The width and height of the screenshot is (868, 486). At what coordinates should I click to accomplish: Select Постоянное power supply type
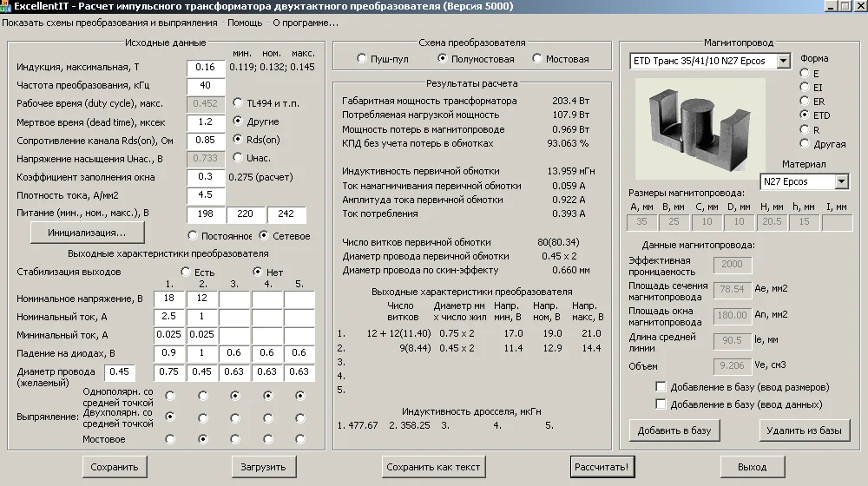pos(193,235)
